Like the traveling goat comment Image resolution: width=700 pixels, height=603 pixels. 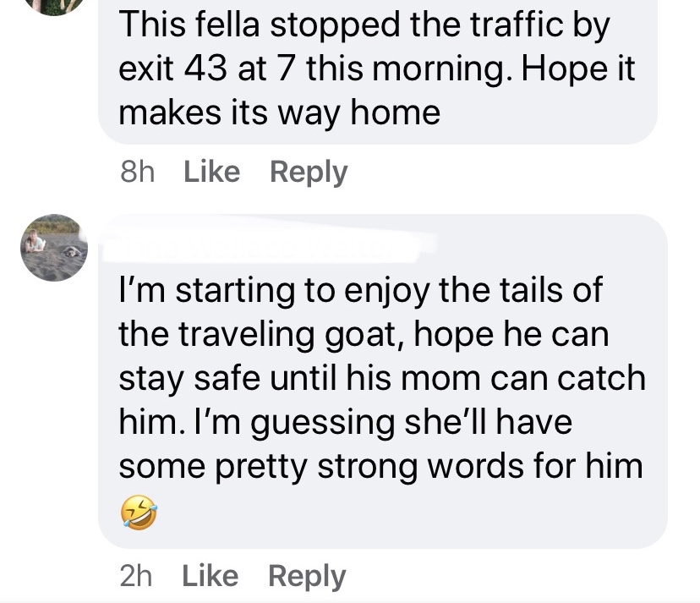coord(211,576)
